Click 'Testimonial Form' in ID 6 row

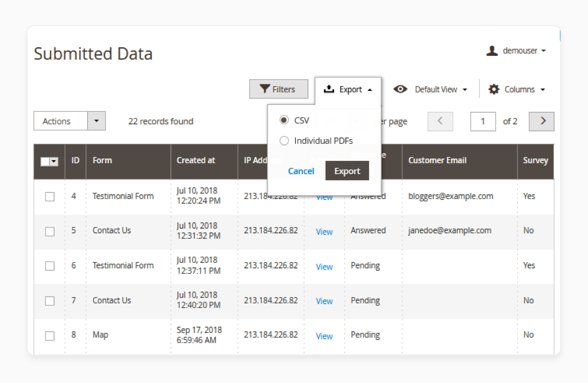pos(123,265)
